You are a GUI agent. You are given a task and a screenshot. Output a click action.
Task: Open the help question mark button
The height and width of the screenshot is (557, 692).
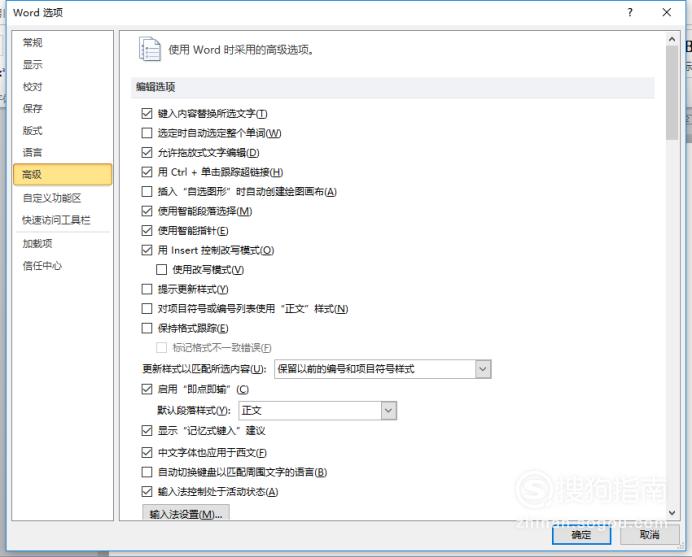[x=630, y=12]
